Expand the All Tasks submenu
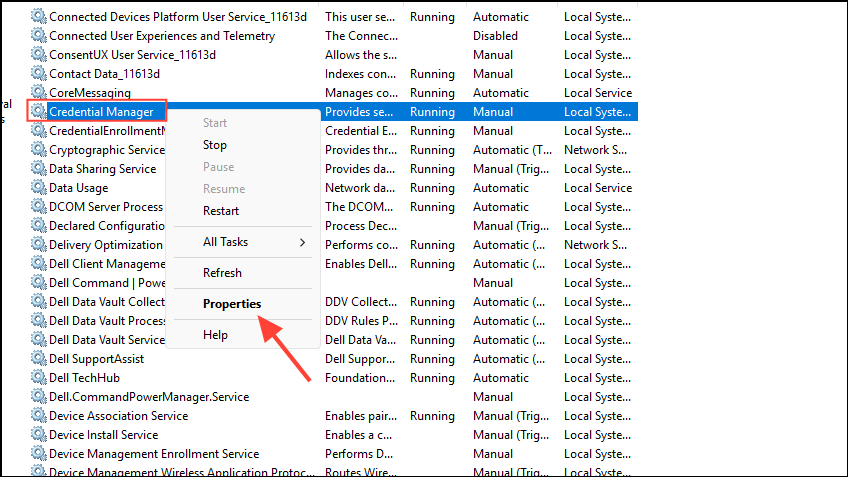 pyautogui.click(x=254, y=242)
